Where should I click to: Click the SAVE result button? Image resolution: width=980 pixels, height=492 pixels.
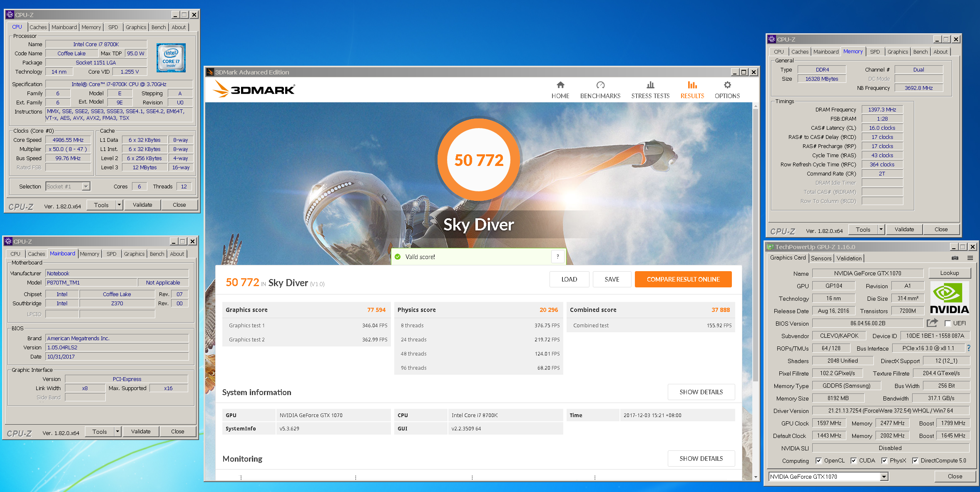[612, 279]
